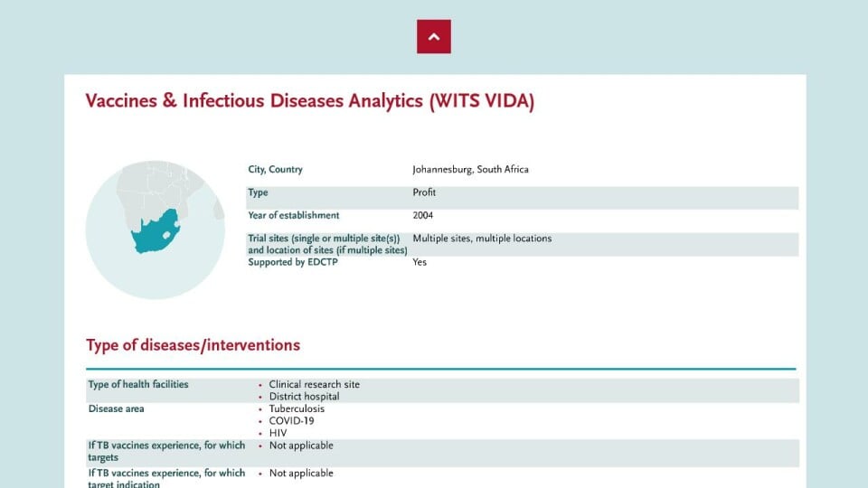Screen dimensions: 868x488
Task: Click the 'Type' row label
Action: (x=258, y=192)
